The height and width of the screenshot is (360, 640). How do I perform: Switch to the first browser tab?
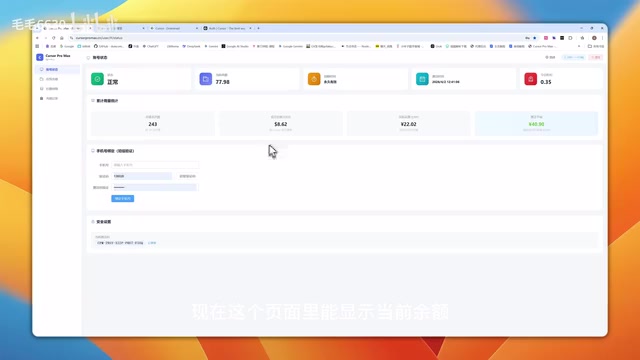pos(67,28)
